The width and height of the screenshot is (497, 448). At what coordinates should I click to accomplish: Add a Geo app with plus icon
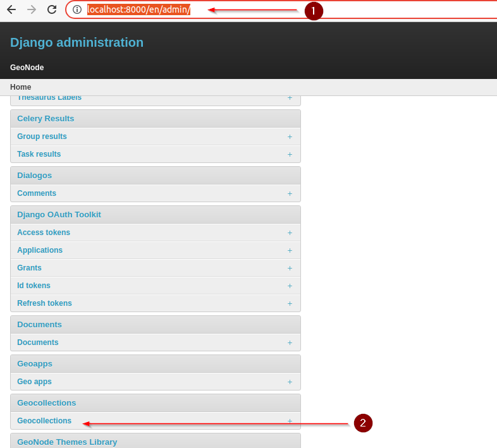click(290, 382)
